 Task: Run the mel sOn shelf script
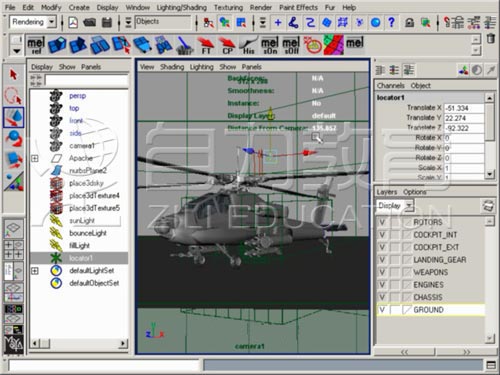click(x=270, y=46)
